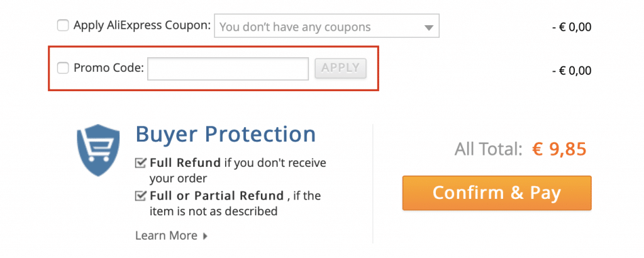Click the checkmark icon beside Full or Partial Refund
Screen dimensions: 644x258
140,196
